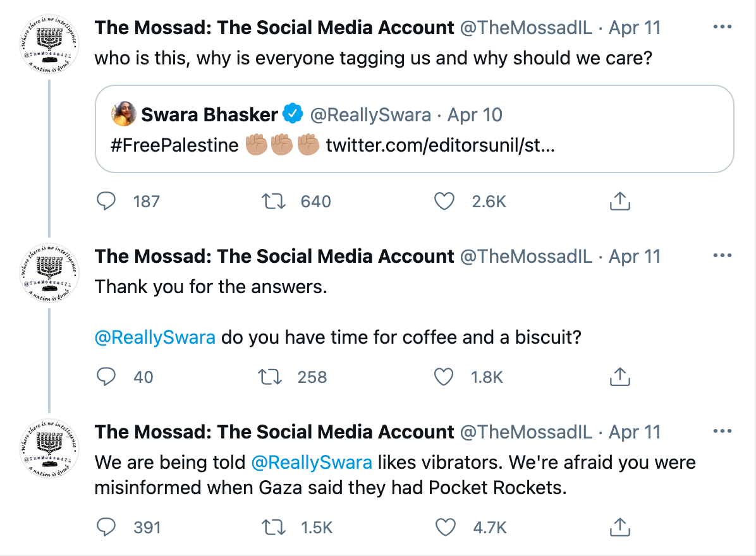Open more options for the first tweet
Viewport: 756px width, 556px height.
722,27
